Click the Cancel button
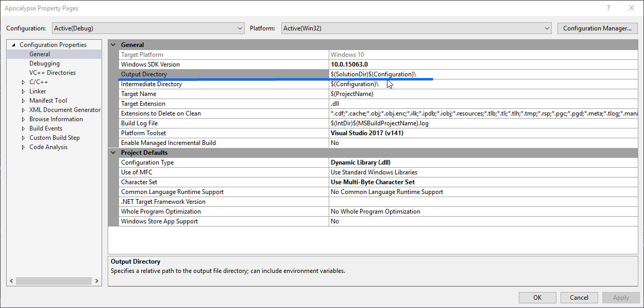Screen dimensions: 644x308 [579, 297]
